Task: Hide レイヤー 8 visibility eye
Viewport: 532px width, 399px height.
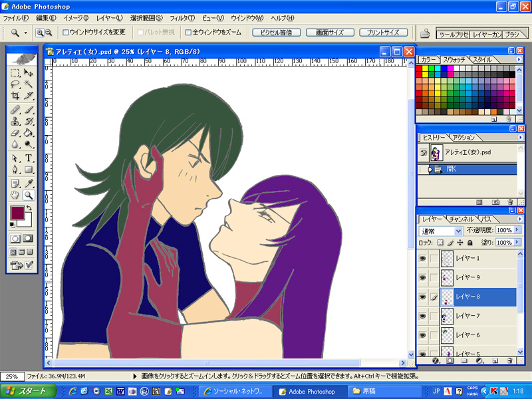Action: coord(422,297)
